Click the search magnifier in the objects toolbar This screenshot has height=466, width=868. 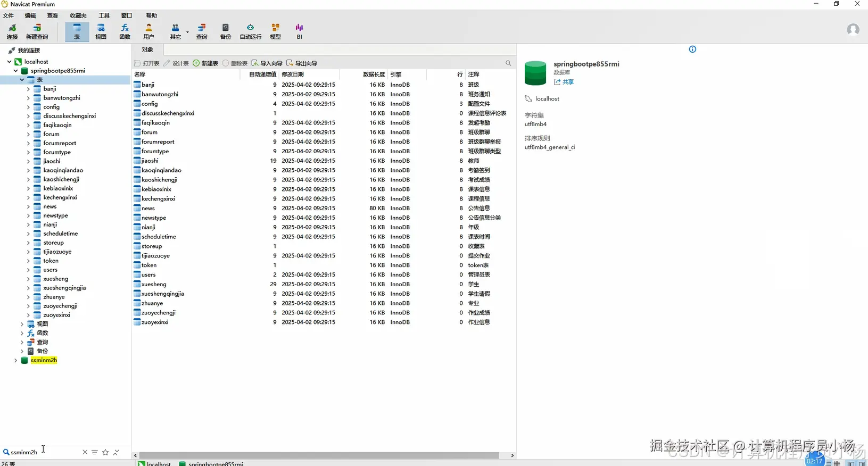pyautogui.click(x=508, y=63)
